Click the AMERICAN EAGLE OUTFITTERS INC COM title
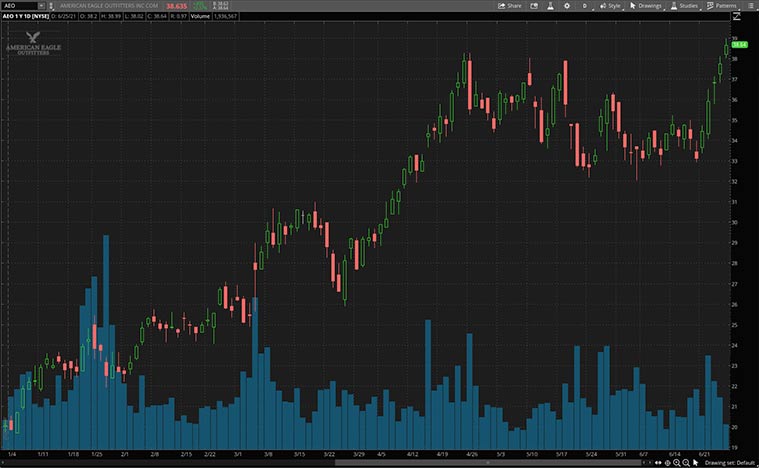Screen dimensions: 759x468 tap(109, 6)
